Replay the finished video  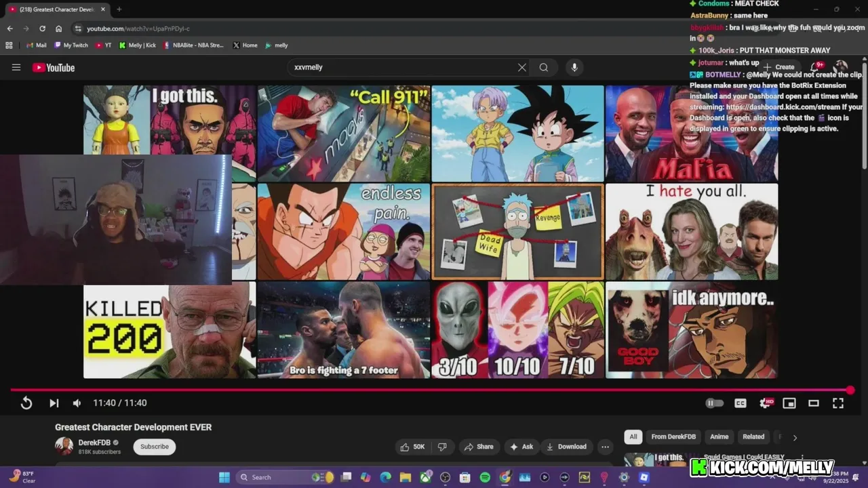26,403
